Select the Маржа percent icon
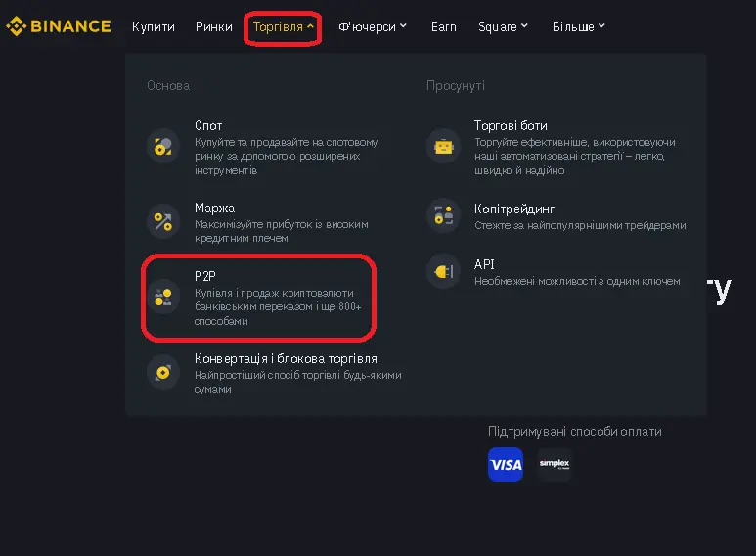The height and width of the screenshot is (556, 756). coord(163,221)
